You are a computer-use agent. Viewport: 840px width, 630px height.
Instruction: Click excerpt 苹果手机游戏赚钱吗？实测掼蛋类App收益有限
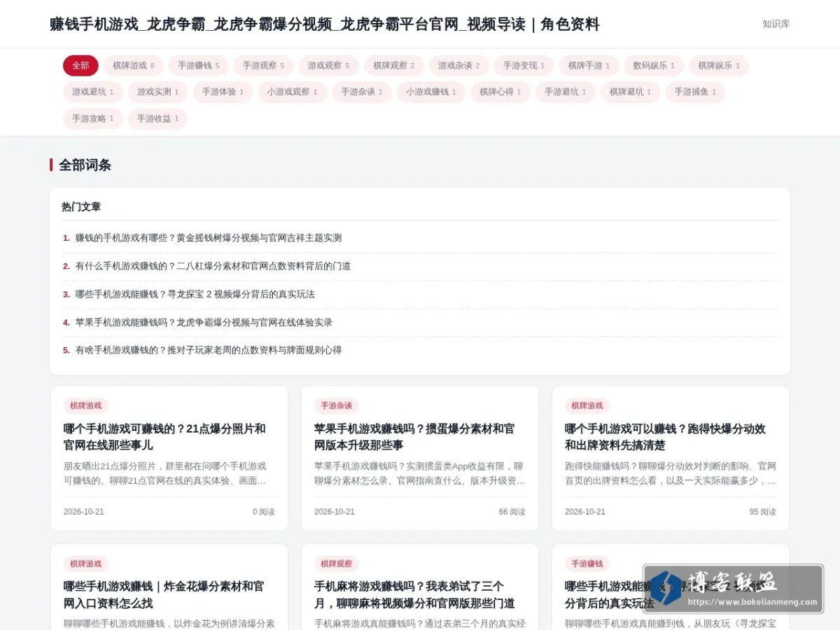click(420, 474)
